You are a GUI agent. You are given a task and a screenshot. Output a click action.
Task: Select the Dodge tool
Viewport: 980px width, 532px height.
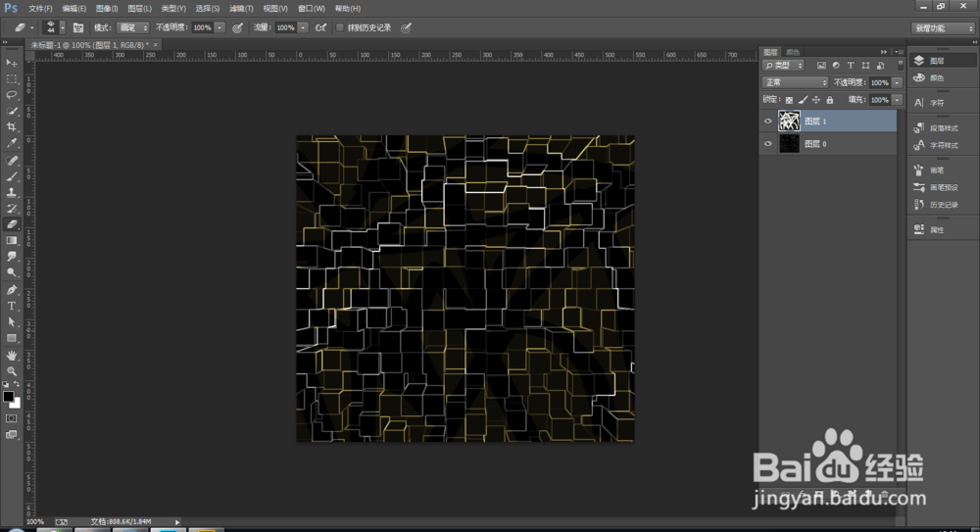click(x=11, y=272)
